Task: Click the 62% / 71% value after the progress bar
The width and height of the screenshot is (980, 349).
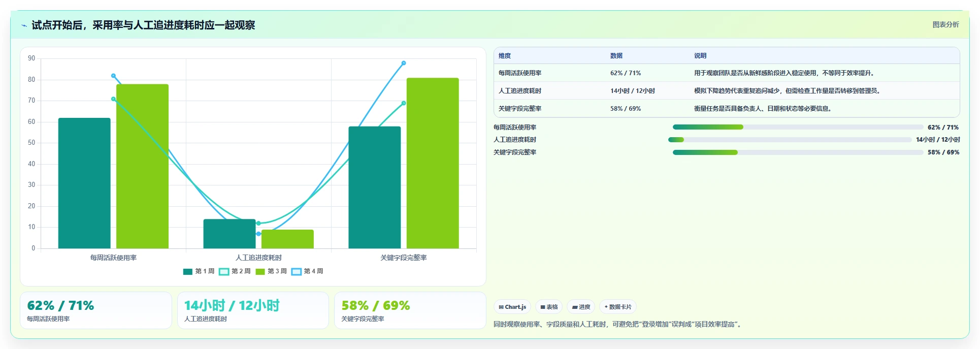Action: 943,128
